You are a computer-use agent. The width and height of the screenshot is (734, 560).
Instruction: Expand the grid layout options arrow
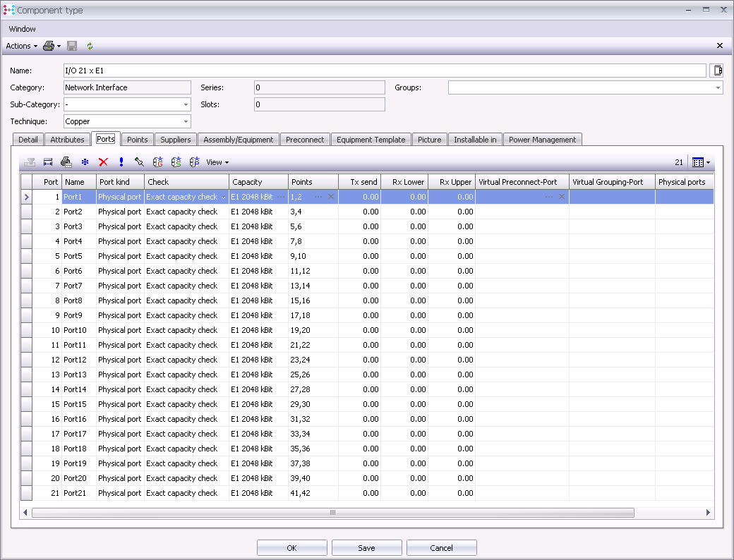click(709, 162)
